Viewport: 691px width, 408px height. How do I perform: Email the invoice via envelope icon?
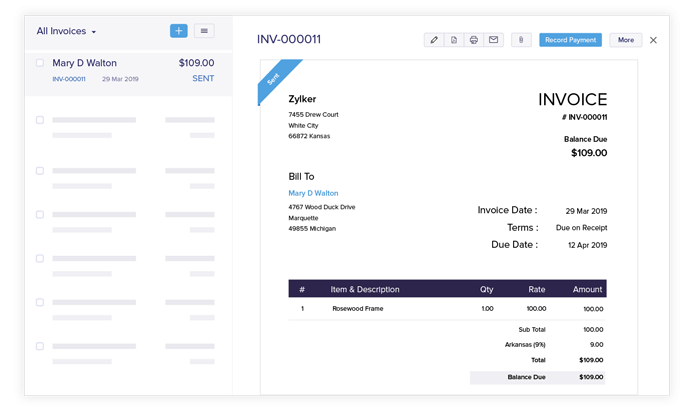point(493,40)
